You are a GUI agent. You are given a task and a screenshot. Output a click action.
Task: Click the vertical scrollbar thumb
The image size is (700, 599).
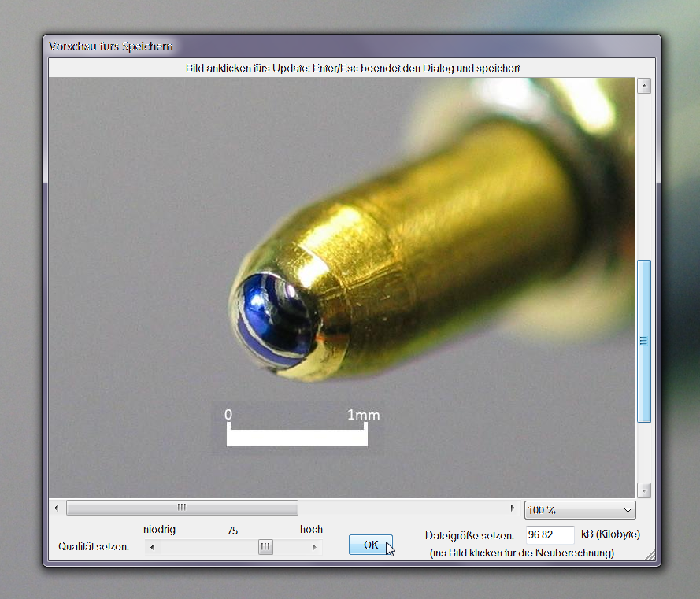644,341
